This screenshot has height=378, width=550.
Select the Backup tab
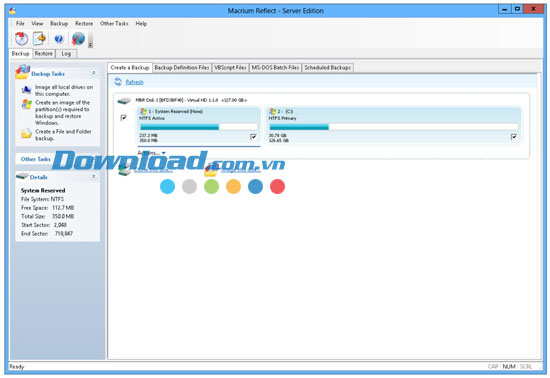(20, 54)
